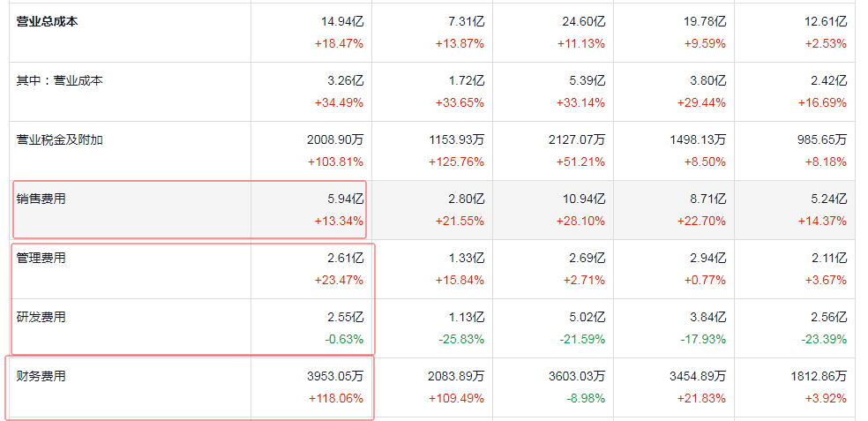
Task: Select the 研发费用 row label
Action: click(41, 317)
